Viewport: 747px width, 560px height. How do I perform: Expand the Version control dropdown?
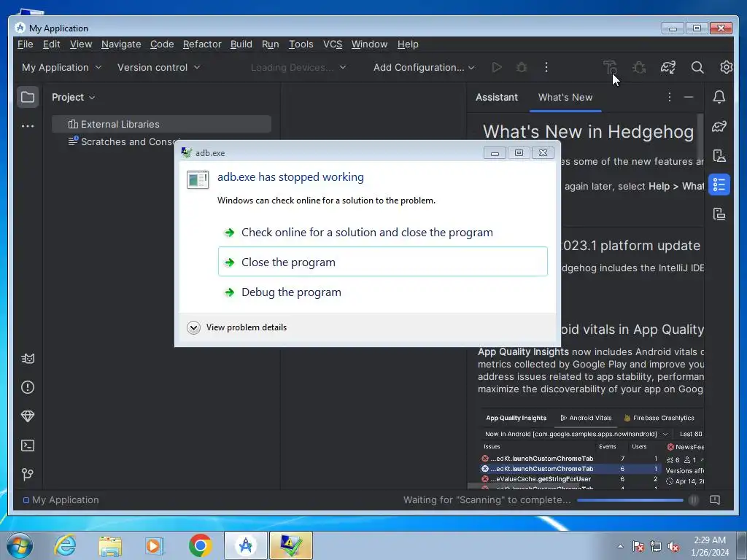(158, 67)
